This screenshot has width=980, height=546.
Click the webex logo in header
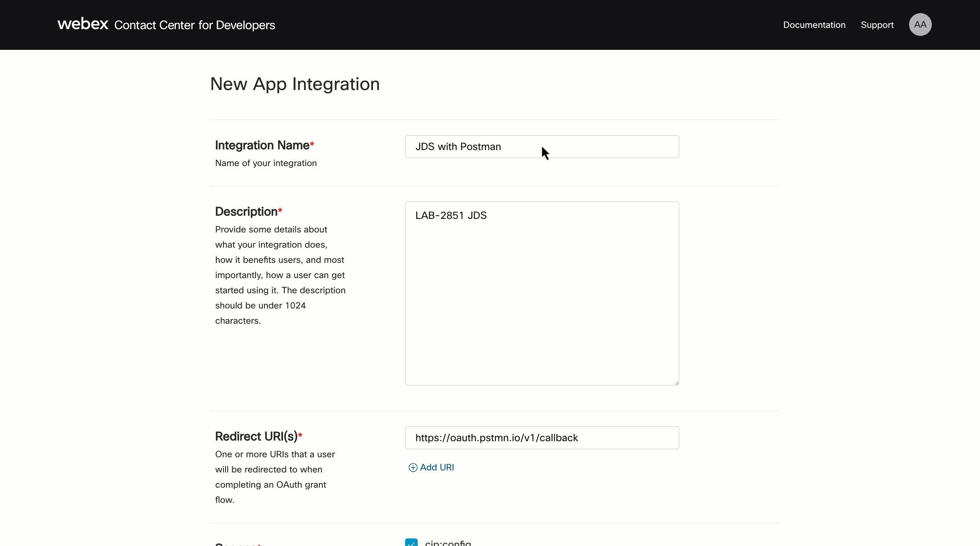[x=83, y=24]
